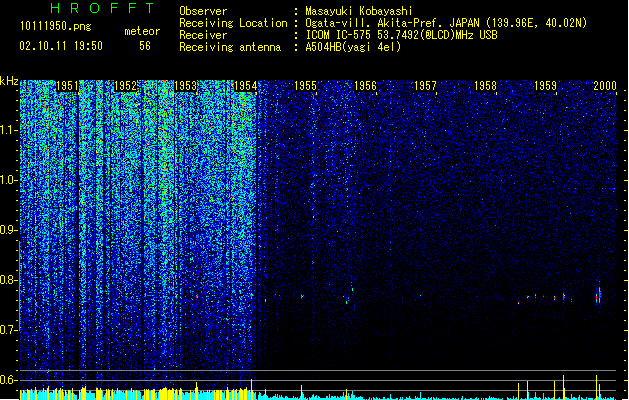Click the 1959 time marker
Viewport: 629px width, 400px height.
tap(546, 86)
